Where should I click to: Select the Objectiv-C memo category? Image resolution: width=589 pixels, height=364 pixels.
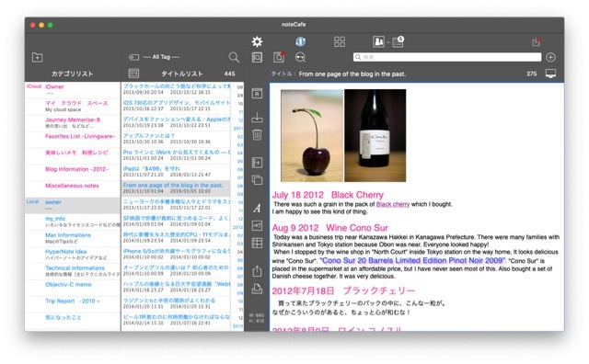(73, 289)
